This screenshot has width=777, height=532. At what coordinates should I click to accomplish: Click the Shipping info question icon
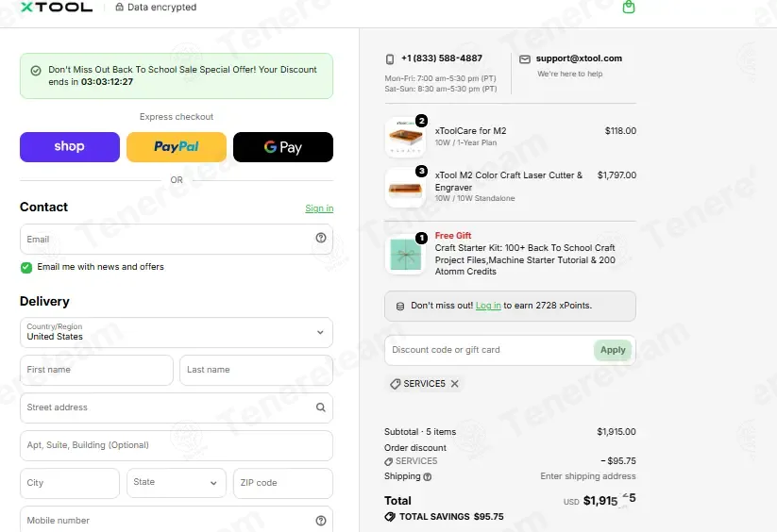click(x=427, y=476)
